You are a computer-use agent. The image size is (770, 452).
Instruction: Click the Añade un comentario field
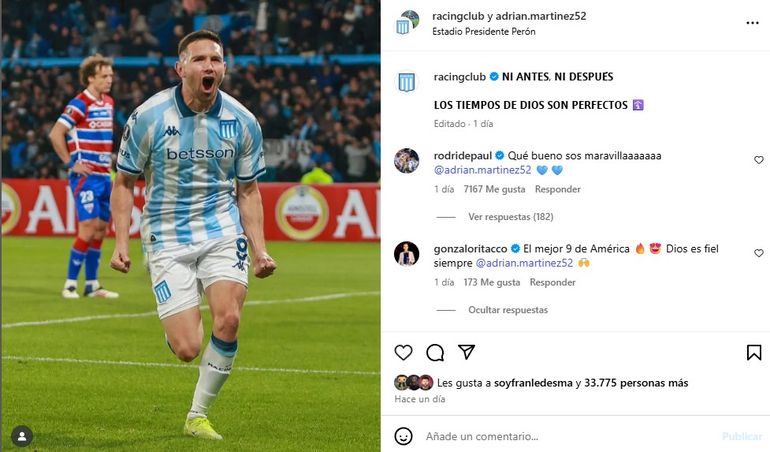tap(570, 436)
